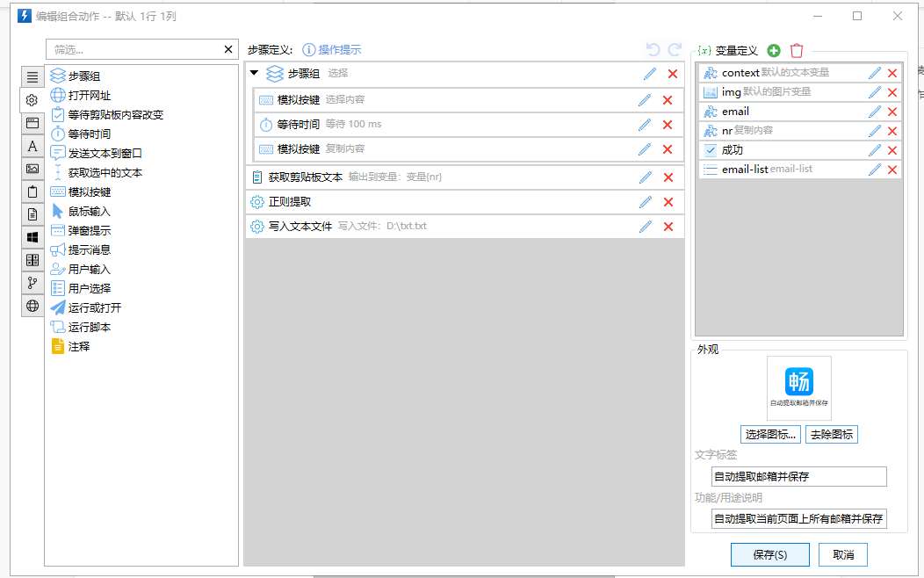The image size is (924, 578).
Task: Click 选择图标... button
Action: click(770, 435)
